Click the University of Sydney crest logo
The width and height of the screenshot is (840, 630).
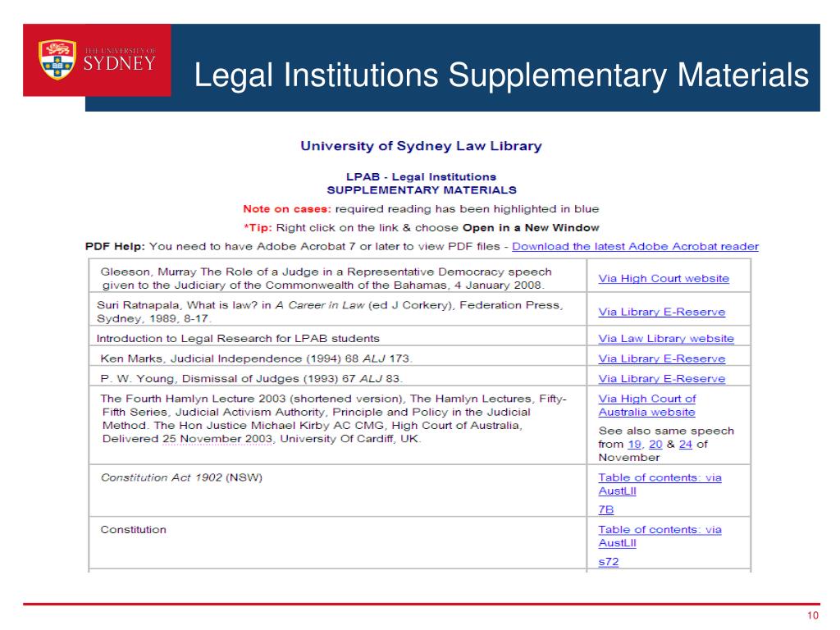point(57,59)
